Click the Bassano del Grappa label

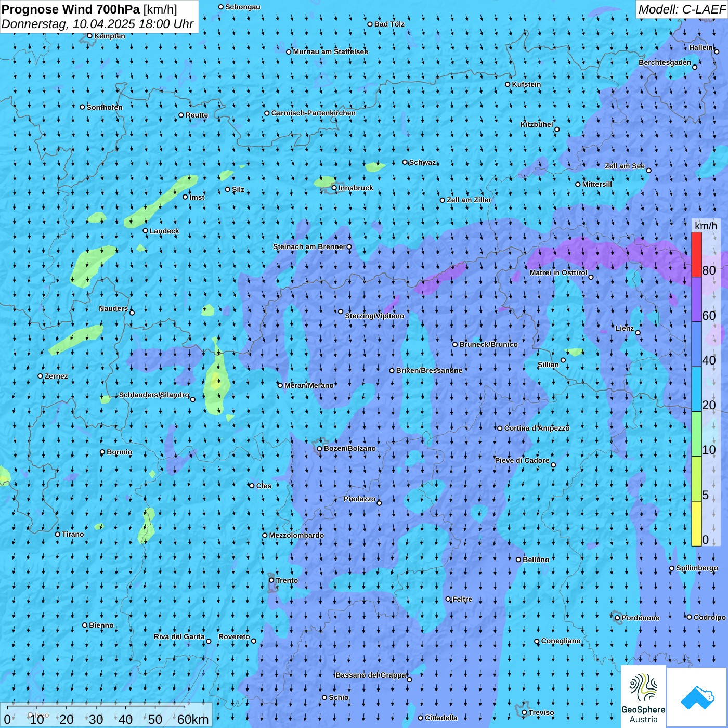coord(371,675)
